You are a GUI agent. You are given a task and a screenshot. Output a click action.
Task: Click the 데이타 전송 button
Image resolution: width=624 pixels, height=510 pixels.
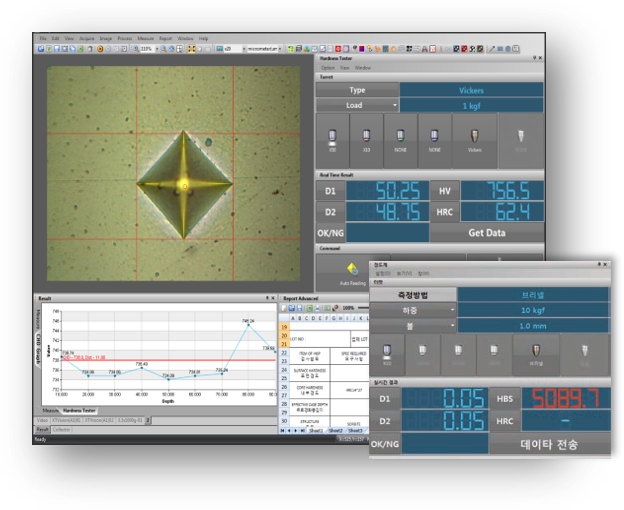point(549,444)
